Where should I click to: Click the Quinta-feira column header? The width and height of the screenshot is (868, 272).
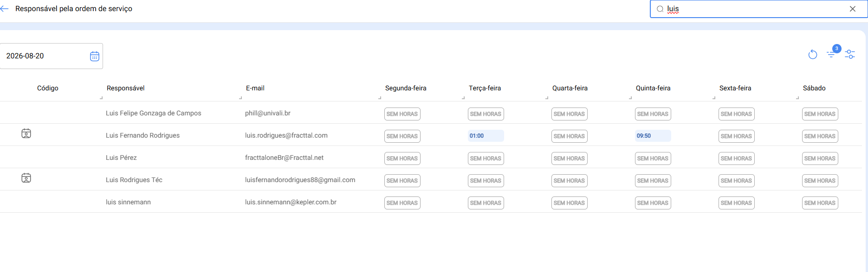(653, 88)
